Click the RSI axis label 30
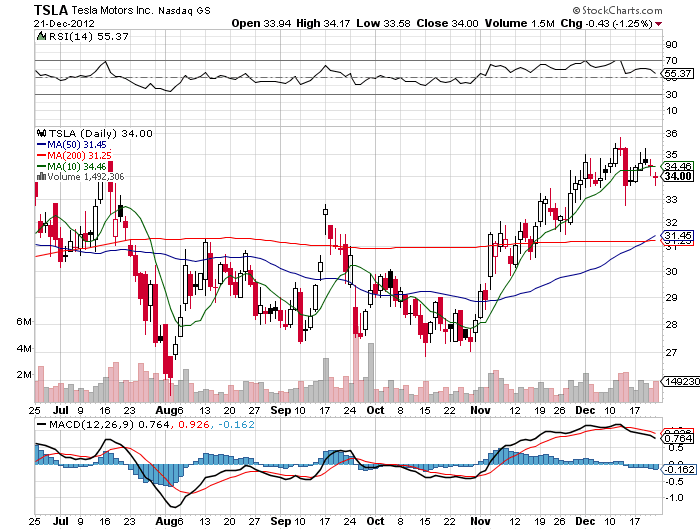The width and height of the screenshot is (700, 530). coord(671,95)
